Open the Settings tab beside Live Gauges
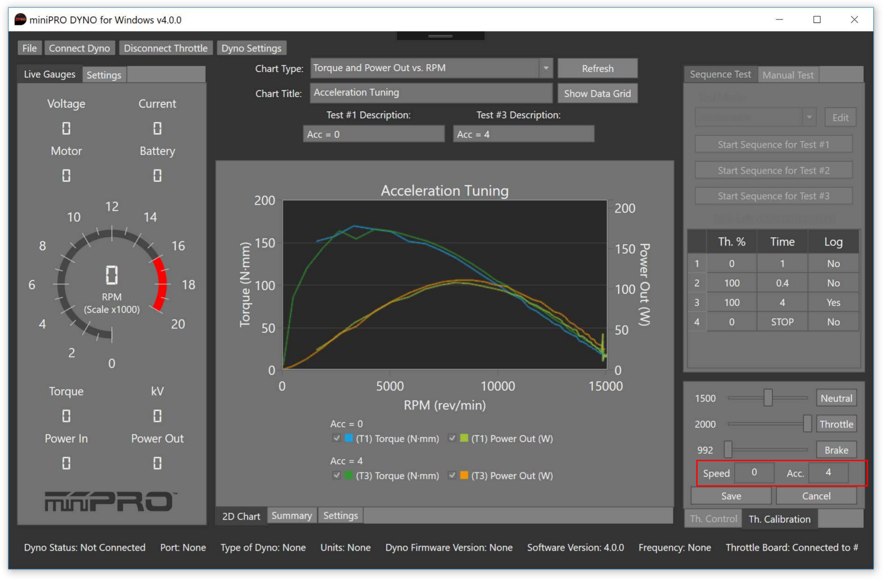Screen dimensions: 888x588 pyautogui.click(x=104, y=75)
